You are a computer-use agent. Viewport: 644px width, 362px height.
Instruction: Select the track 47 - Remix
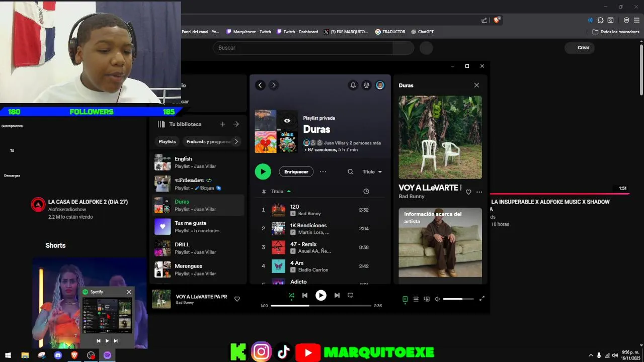[321, 247]
